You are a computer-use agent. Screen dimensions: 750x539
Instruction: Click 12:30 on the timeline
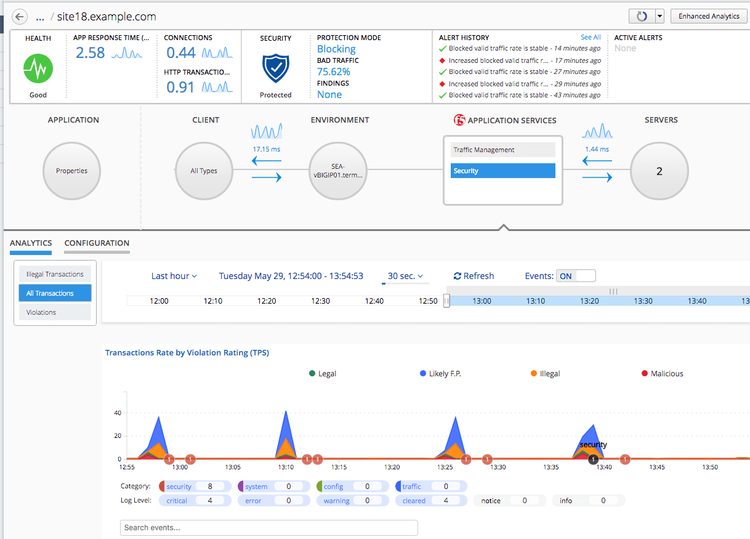coord(320,301)
